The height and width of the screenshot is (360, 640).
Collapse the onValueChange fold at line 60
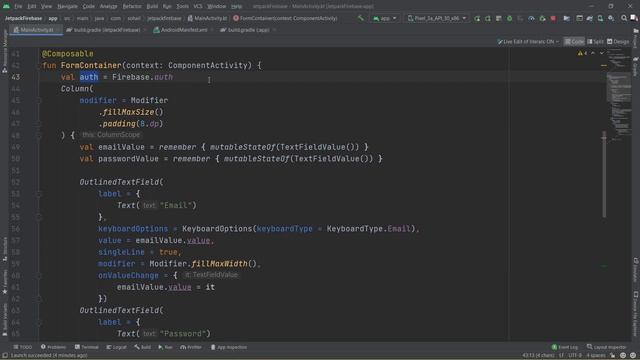(x=39, y=276)
